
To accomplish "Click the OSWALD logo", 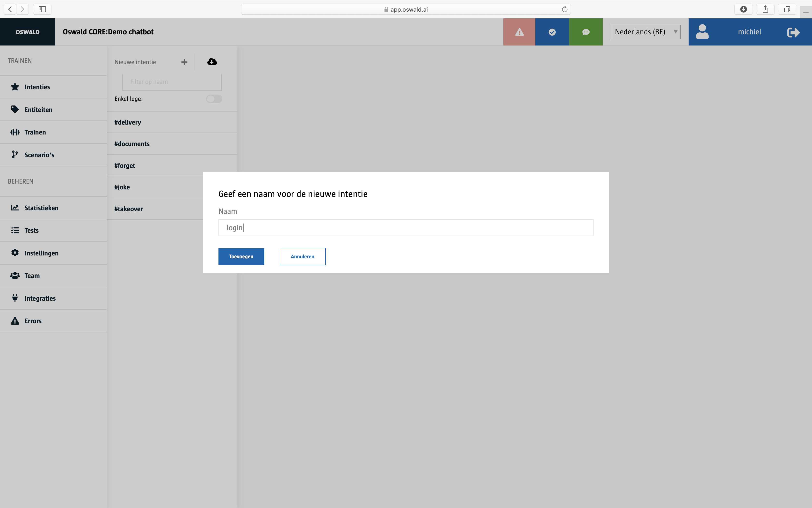I will click(x=28, y=32).
